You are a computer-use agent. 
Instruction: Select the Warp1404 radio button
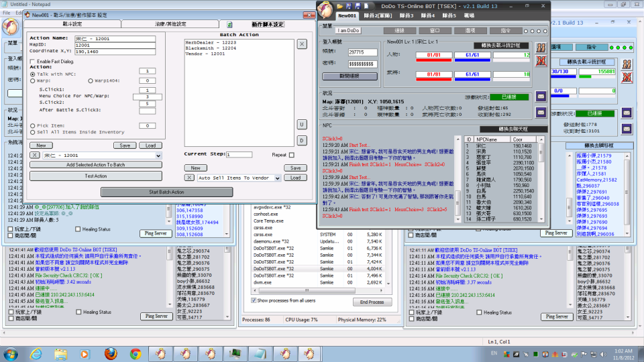[x=91, y=81]
